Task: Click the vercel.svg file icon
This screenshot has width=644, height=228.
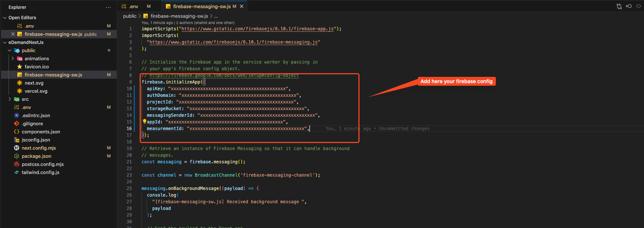Action: point(20,91)
